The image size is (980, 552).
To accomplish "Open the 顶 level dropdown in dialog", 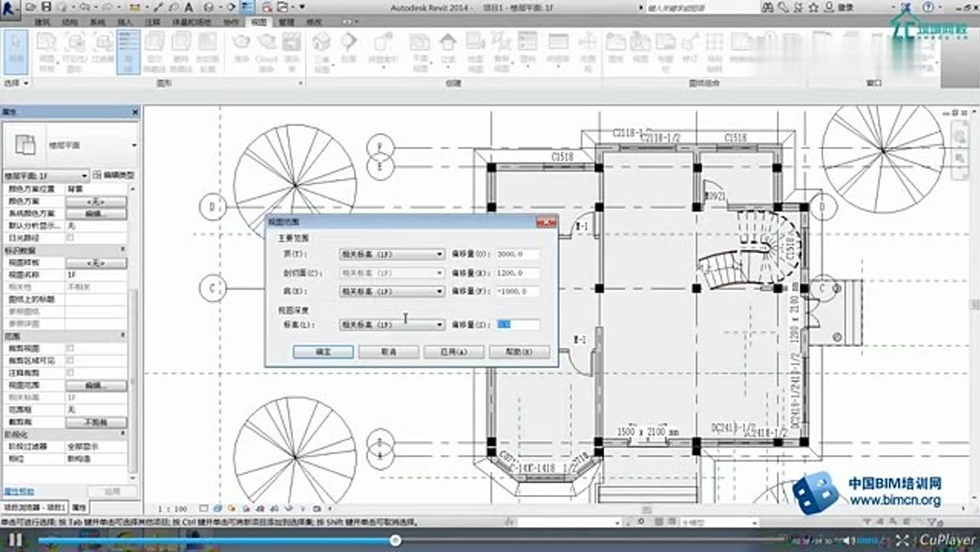I will tap(391, 254).
